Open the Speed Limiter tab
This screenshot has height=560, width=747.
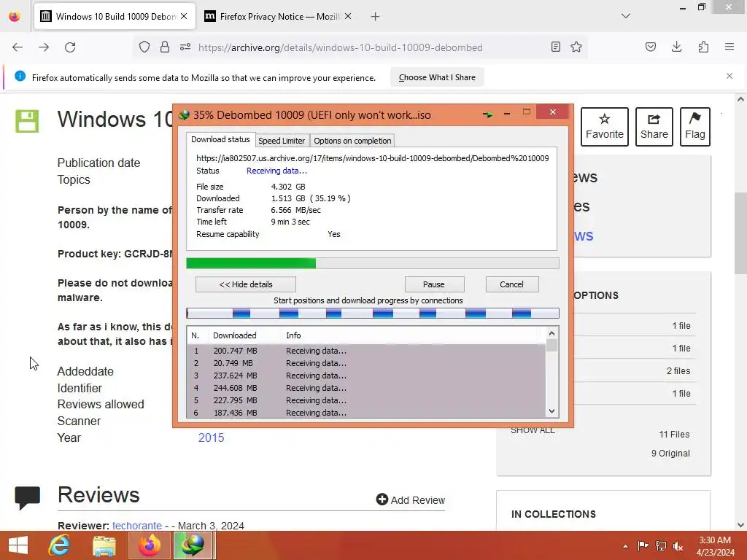point(282,141)
